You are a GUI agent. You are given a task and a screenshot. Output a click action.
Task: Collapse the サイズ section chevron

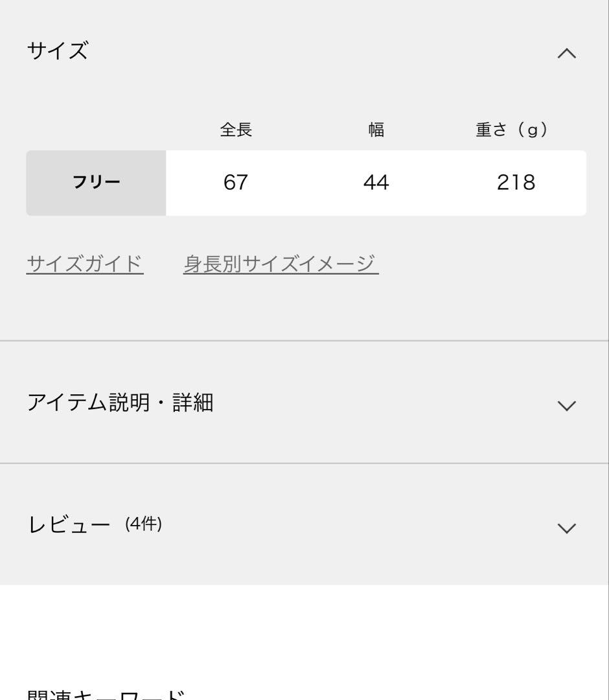pyautogui.click(x=566, y=53)
